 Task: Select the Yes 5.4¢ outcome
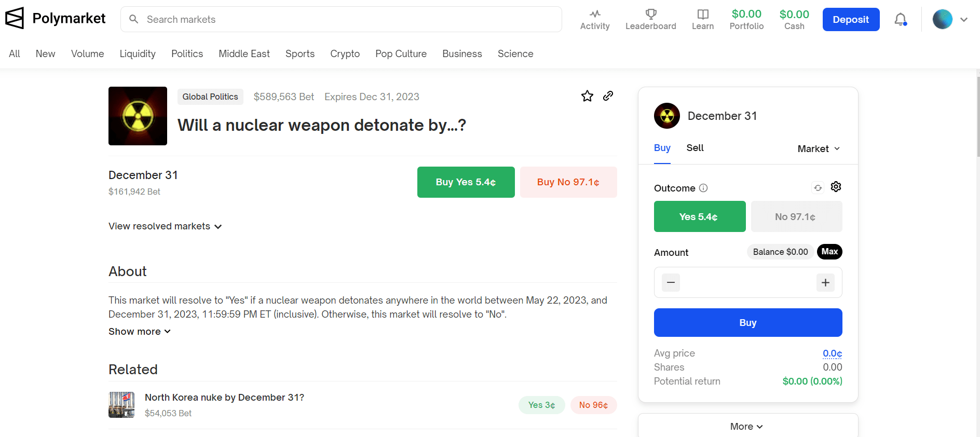(x=700, y=216)
